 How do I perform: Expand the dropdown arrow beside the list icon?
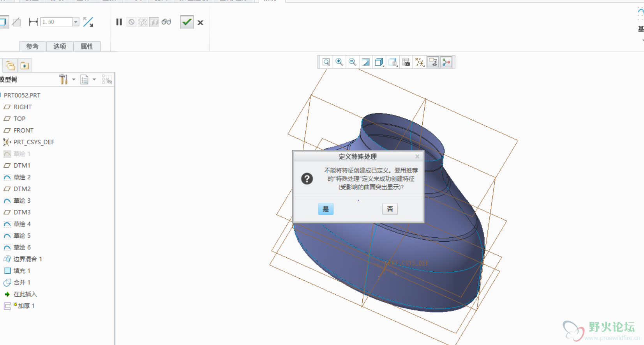(x=94, y=80)
